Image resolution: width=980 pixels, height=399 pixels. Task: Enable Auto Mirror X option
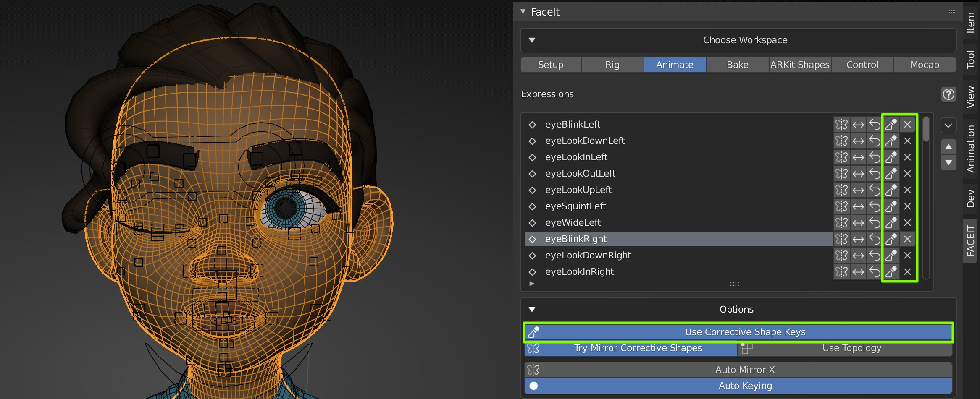tap(738, 370)
